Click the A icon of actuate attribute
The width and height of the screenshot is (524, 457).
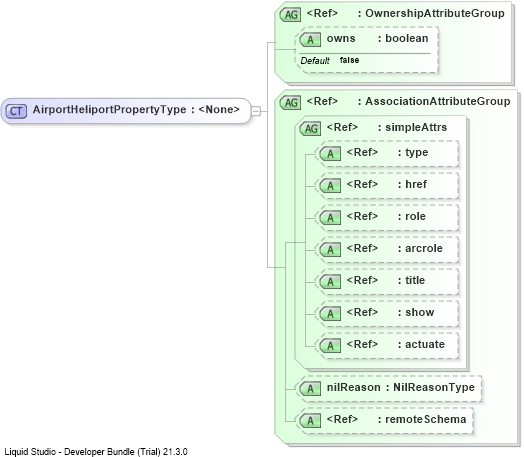[330, 346]
